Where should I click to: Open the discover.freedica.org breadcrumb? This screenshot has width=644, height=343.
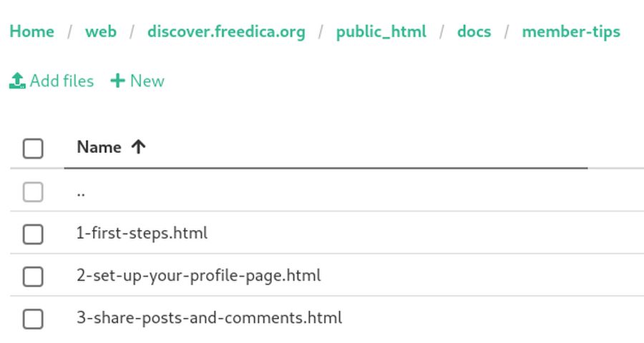226,32
